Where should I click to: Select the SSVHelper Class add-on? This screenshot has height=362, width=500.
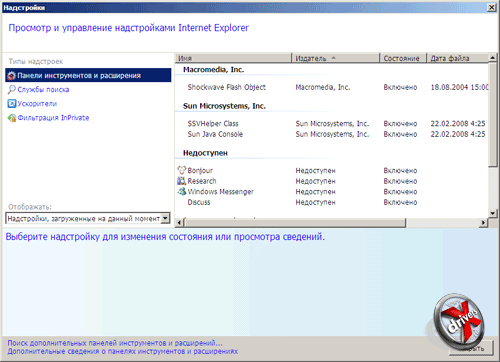213,124
